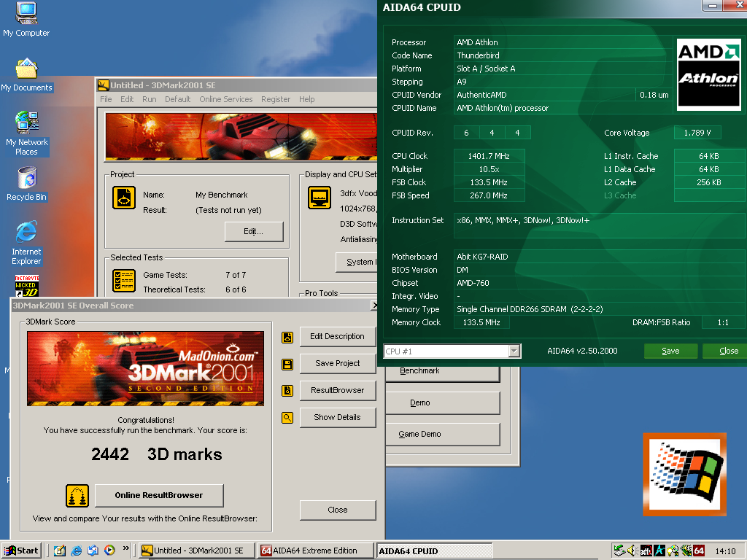
Task: Click the Save Project floppy disk icon
Action: [287, 365]
